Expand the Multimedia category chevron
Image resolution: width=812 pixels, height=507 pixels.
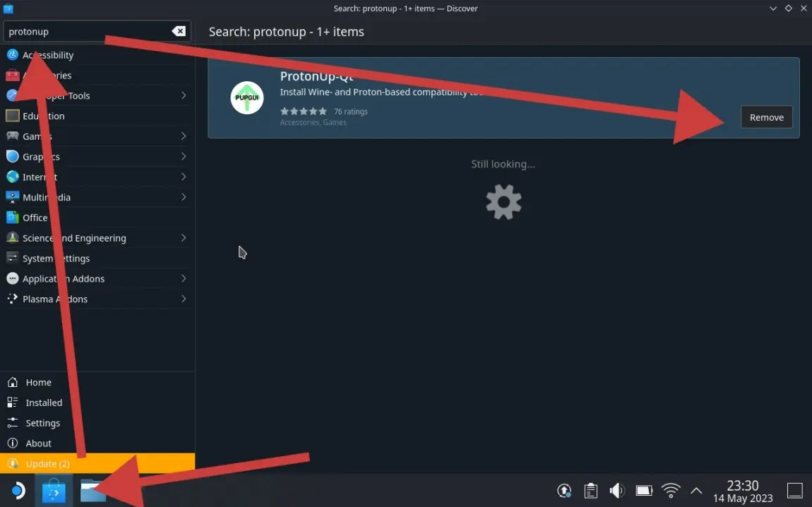point(183,198)
